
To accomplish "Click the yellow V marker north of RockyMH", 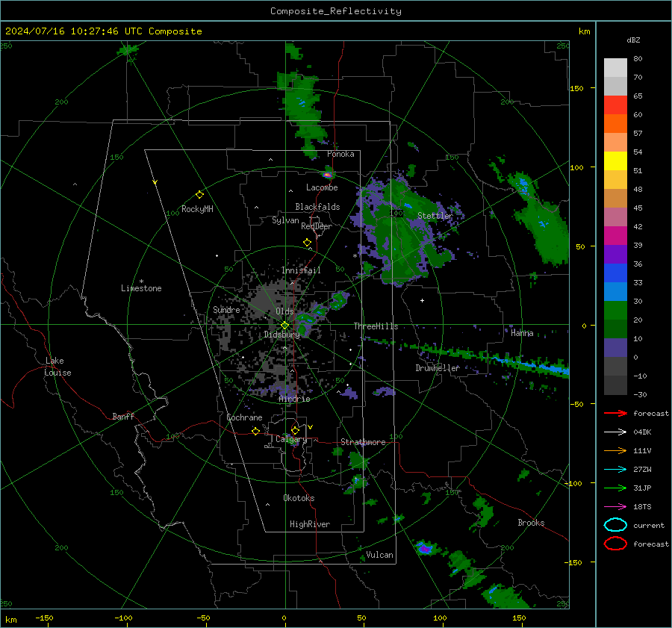I will pos(155,182).
